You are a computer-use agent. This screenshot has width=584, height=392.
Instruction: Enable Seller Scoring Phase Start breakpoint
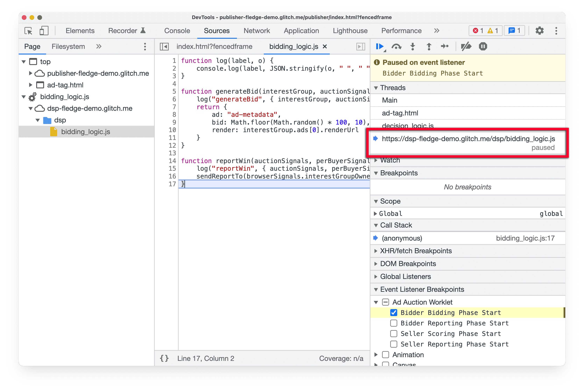click(x=393, y=334)
